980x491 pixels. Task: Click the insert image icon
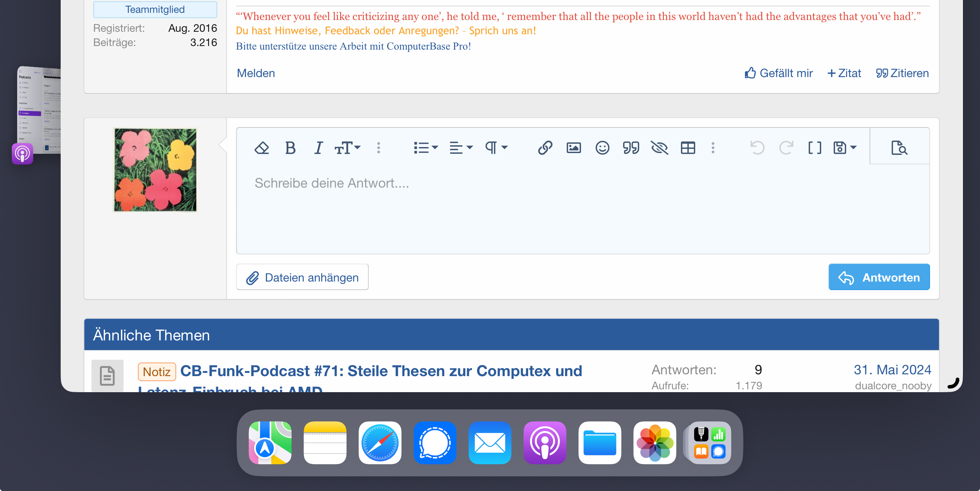pyautogui.click(x=573, y=148)
